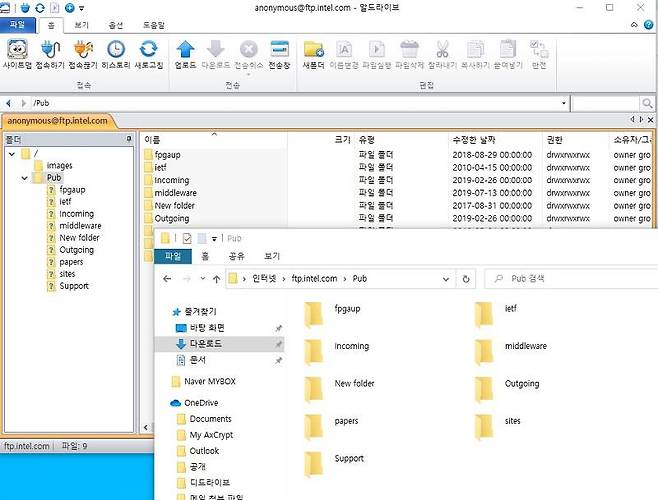Click the 접속하기 connect plug icon
This screenshot has width=658, height=500.
coord(50,54)
